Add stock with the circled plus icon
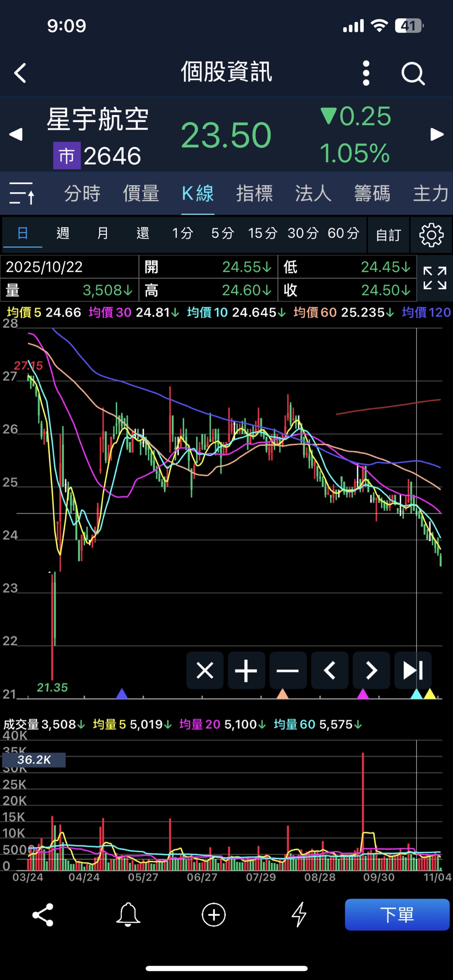The width and height of the screenshot is (453, 980). pos(213,914)
